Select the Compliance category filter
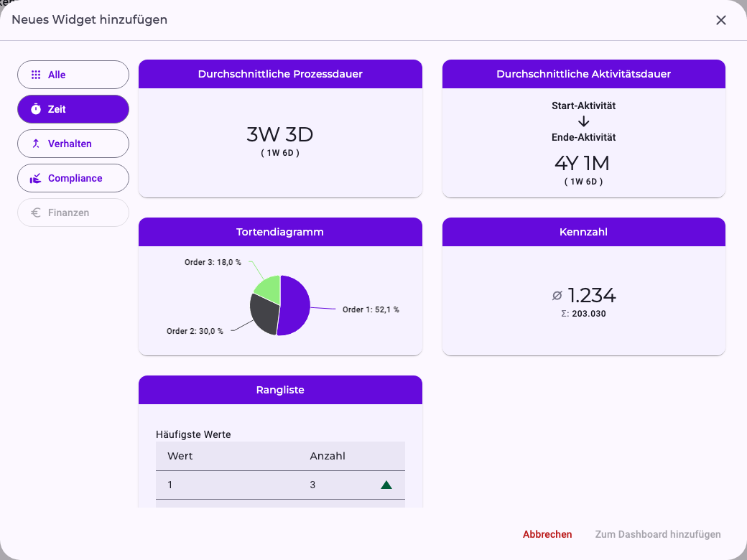The height and width of the screenshot is (560, 747). click(x=73, y=178)
